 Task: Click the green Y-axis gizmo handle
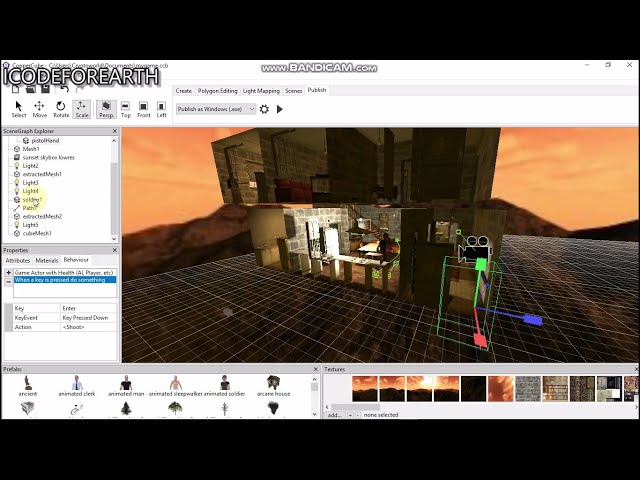[481, 264]
